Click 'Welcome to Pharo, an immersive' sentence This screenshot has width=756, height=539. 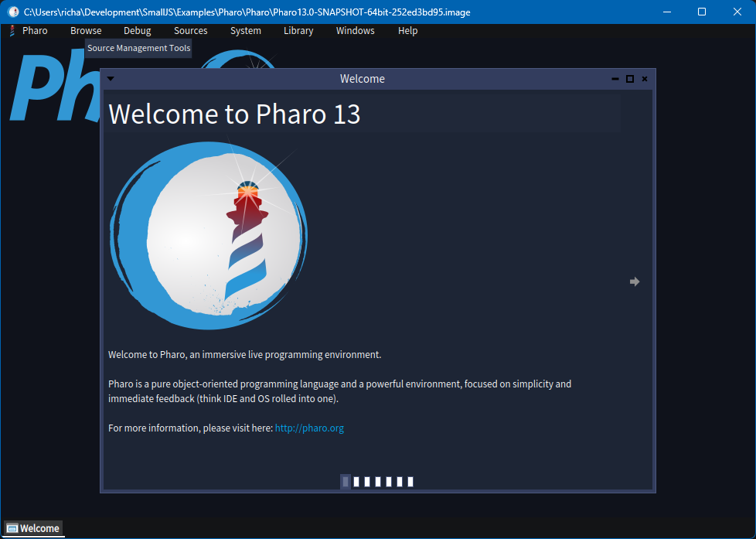(244, 355)
